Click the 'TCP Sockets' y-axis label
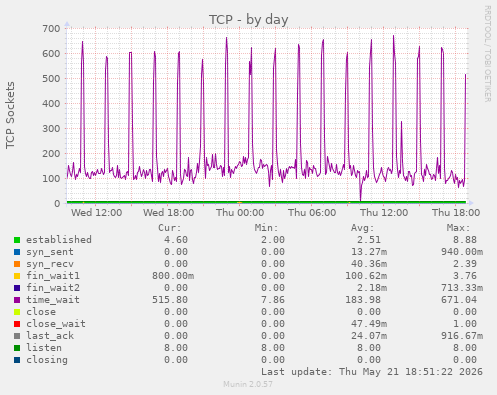 (x=10, y=115)
